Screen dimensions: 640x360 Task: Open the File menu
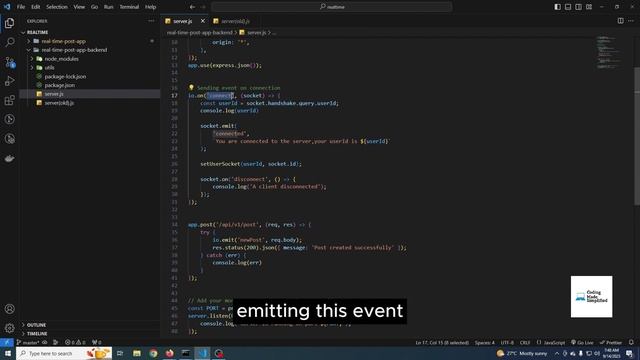point(21,7)
